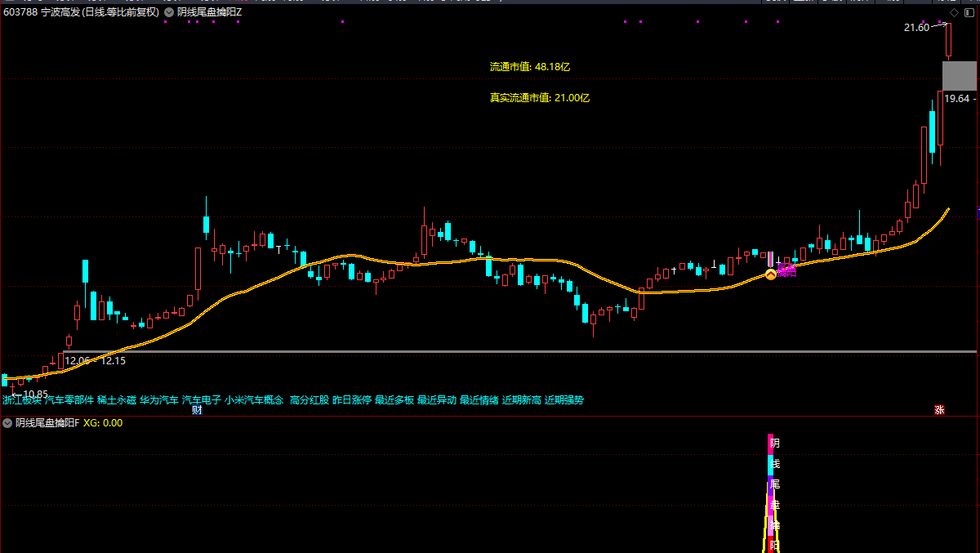Click the 涨 limit-up marker icon
980x553 pixels.
point(939,410)
